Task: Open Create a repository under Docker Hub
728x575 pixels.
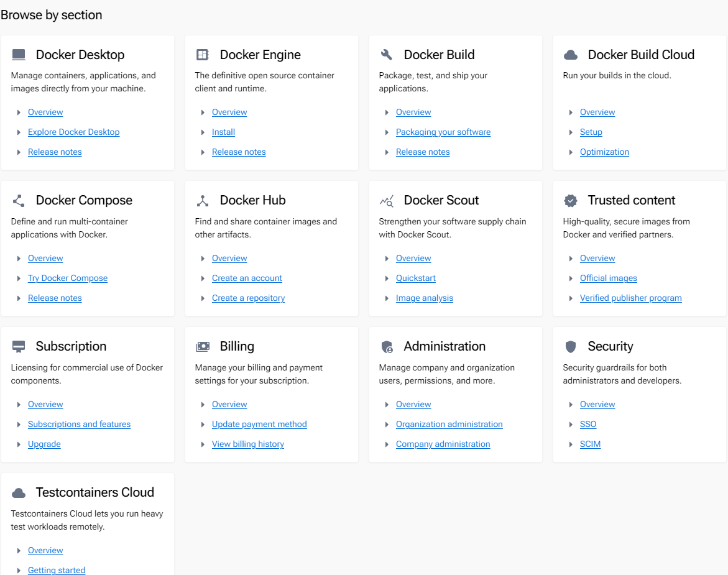Action: coord(248,298)
